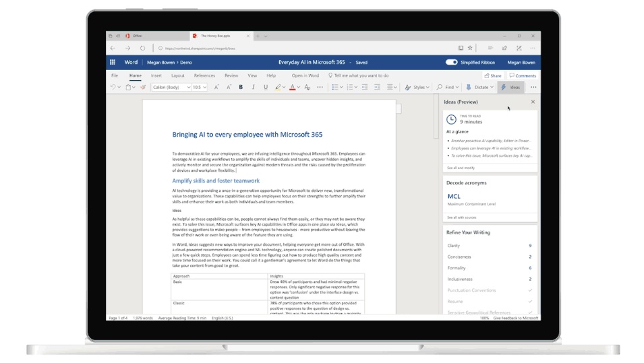Increase paragraph indent
Image resolution: width=644 pixels, height=363 pixels.
coord(377,88)
